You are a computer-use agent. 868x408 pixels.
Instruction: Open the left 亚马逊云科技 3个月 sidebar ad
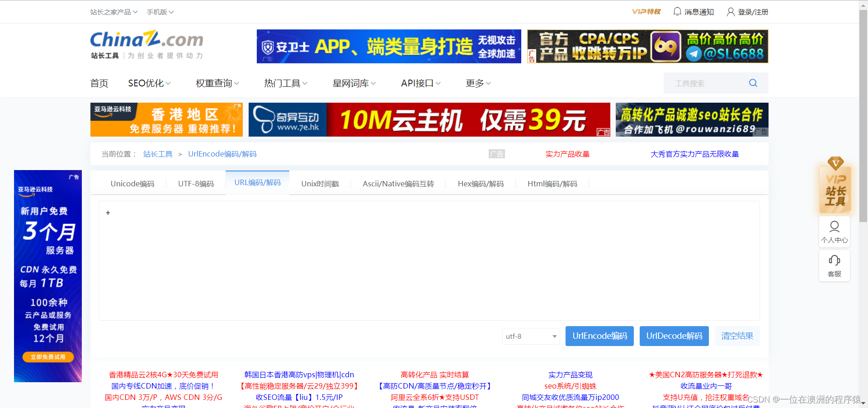[48, 276]
